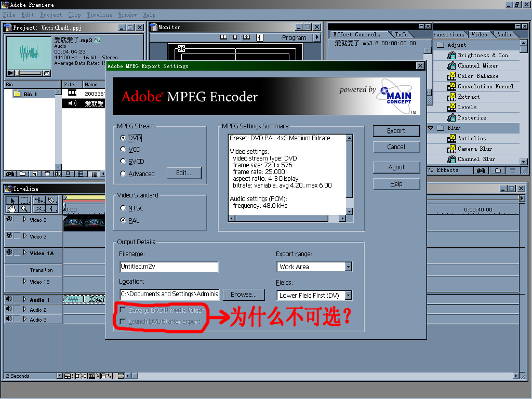532x399 pixels.
Task: Open the Timeline menu
Action: (99, 15)
